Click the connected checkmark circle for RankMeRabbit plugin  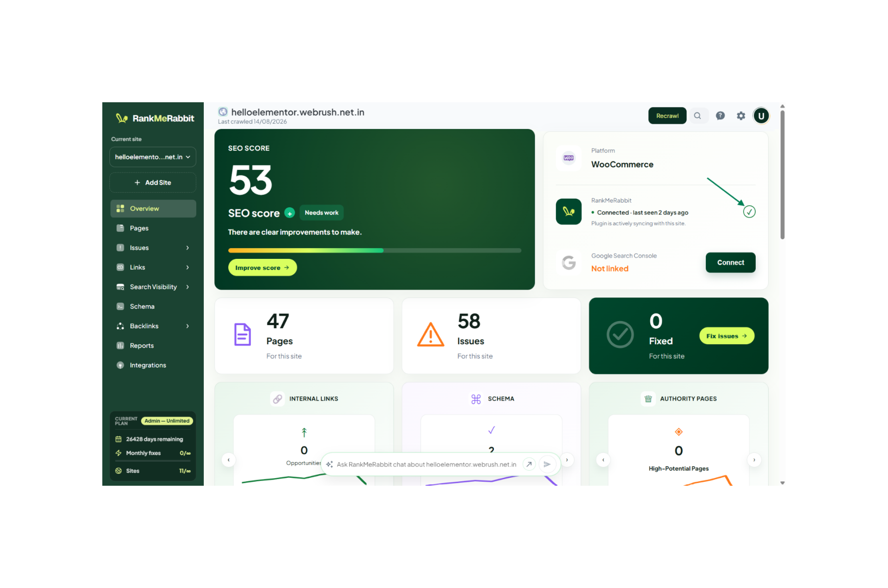pyautogui.click(x=749, y=212)
